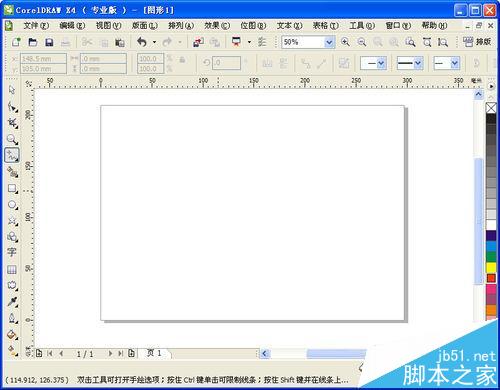Click the Undo arrow icon
The height and width of the screenshot is (390, 500).
coord(142,42)
